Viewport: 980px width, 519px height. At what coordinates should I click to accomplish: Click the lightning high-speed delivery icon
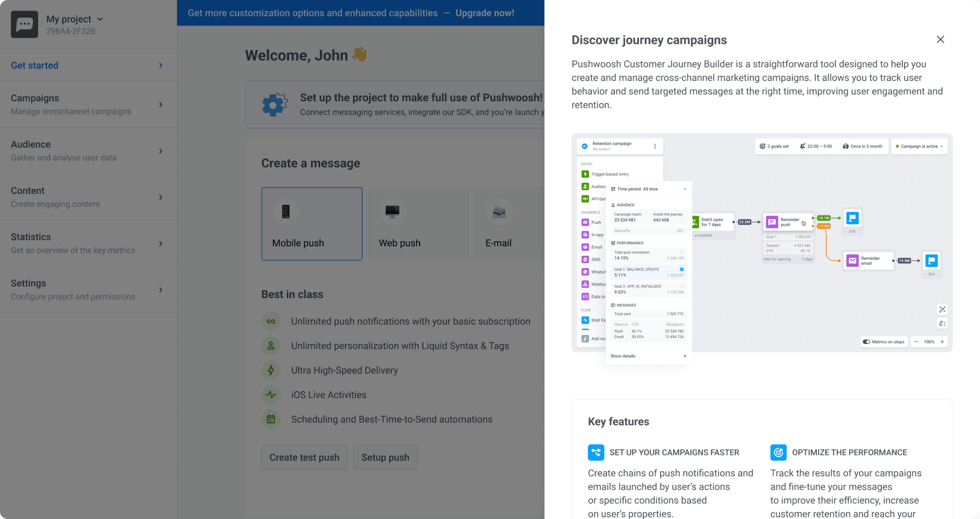pyautogui.click(x=271, y=370)
